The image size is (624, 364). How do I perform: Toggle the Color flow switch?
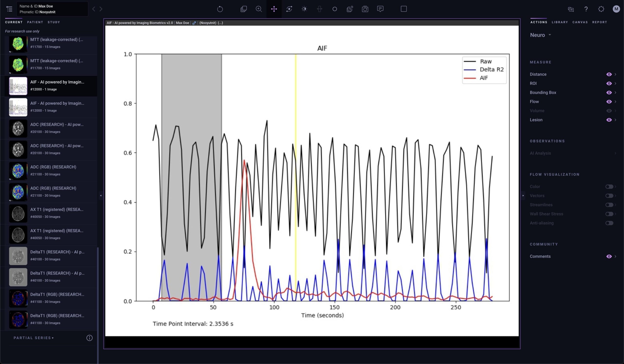[x=609, y=187]
